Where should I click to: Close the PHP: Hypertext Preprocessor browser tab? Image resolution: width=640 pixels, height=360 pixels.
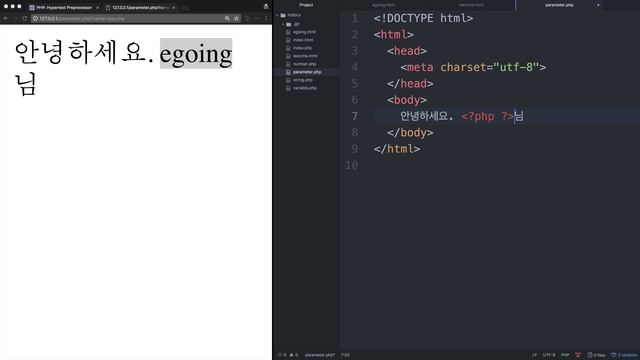[x=98, y=7]
